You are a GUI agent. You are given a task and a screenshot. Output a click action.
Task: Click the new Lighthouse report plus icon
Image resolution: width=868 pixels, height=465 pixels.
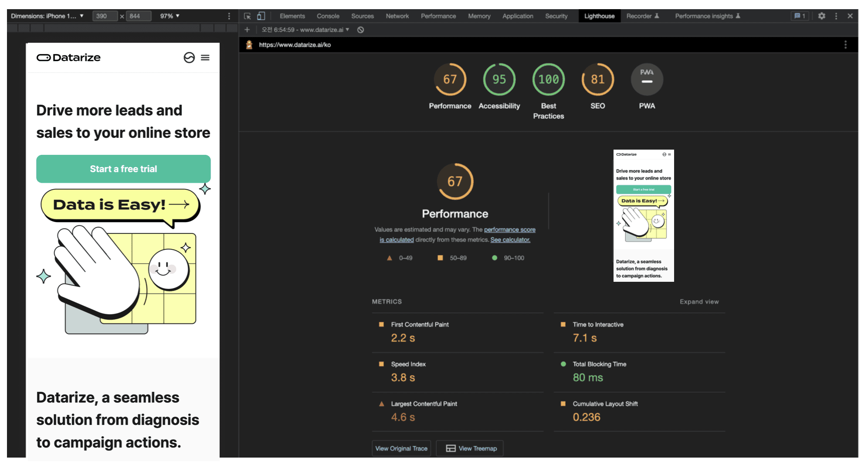(x=247, y=30)
